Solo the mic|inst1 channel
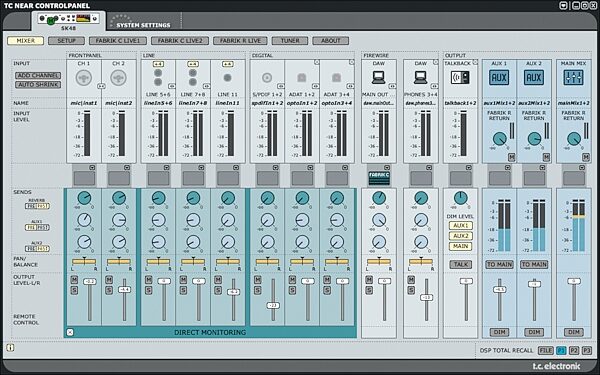The height and width of the screenshot is (375, 600). pyautogui.click(x=74, y=290)
